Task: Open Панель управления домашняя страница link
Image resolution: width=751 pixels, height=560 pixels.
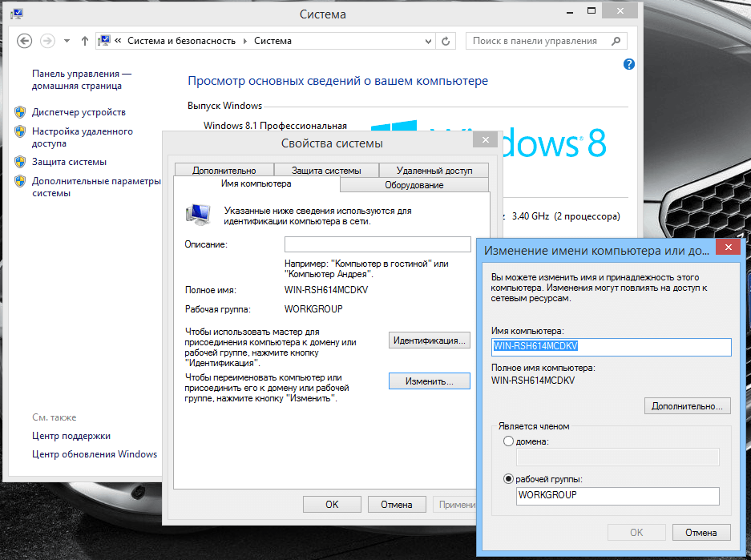Action: pyautogui.click(x=82, y=79)
